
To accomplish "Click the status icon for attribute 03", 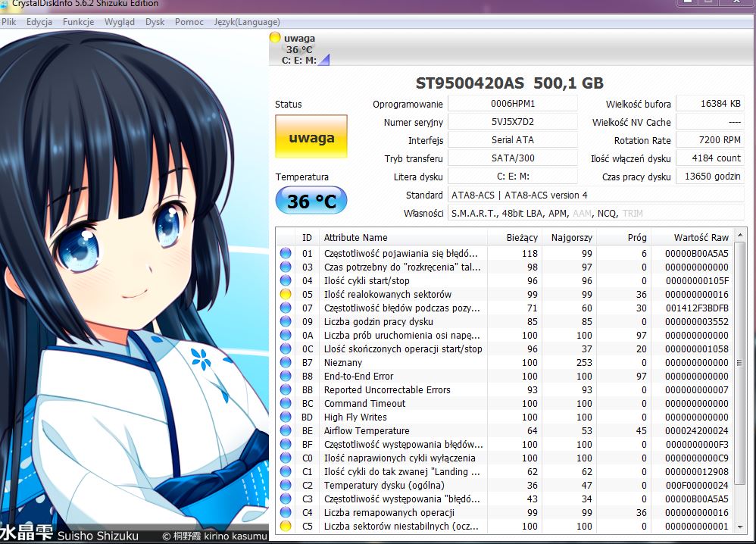I will coord(286,267).
